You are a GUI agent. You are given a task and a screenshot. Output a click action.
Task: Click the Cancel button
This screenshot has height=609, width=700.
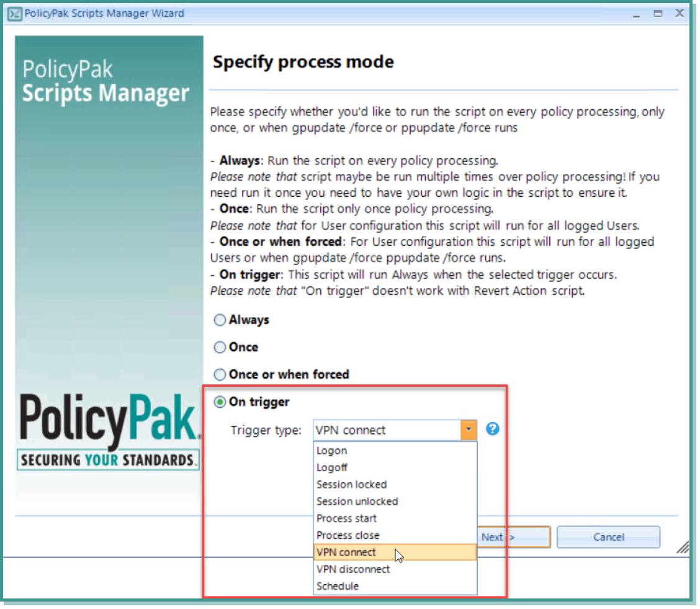coord(609,538)
